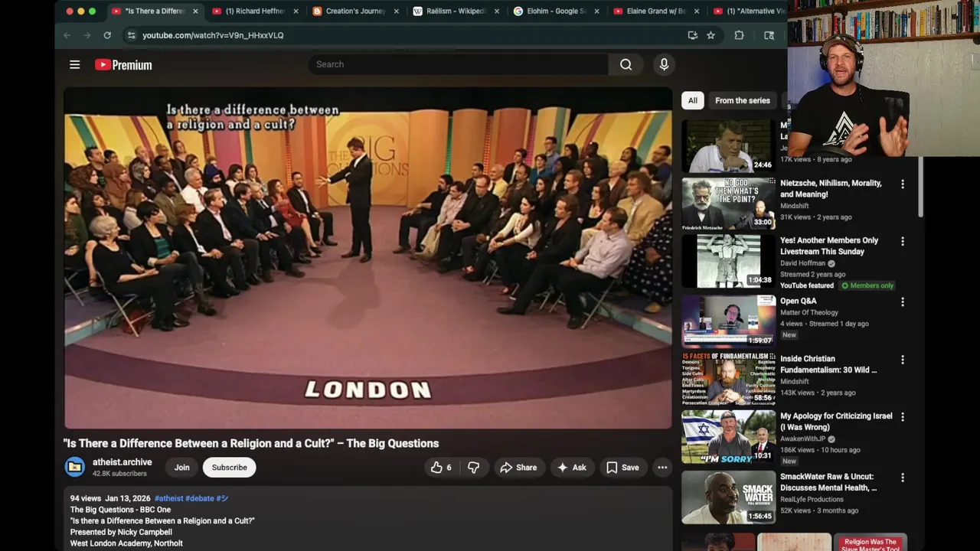
Task: Save video to playlist
Action: click(x=622, y=468)
